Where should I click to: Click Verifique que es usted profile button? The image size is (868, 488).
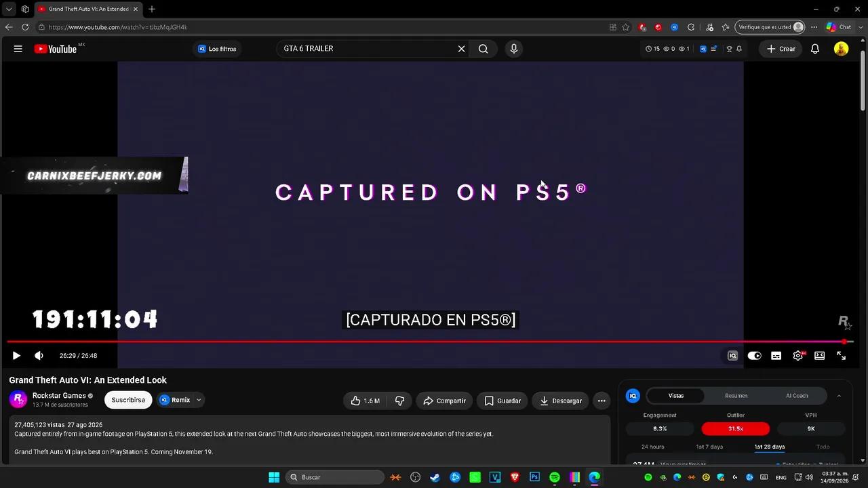click(770, 27)
